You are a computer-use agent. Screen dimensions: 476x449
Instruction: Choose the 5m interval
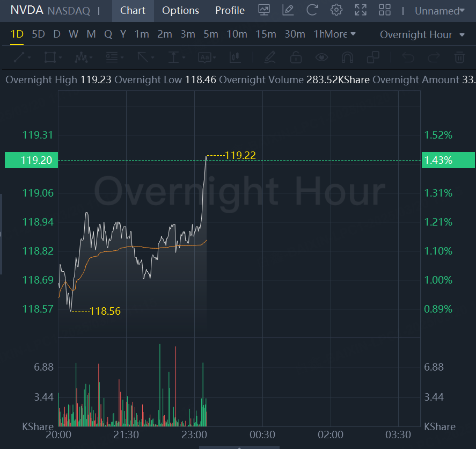point(211,34)
